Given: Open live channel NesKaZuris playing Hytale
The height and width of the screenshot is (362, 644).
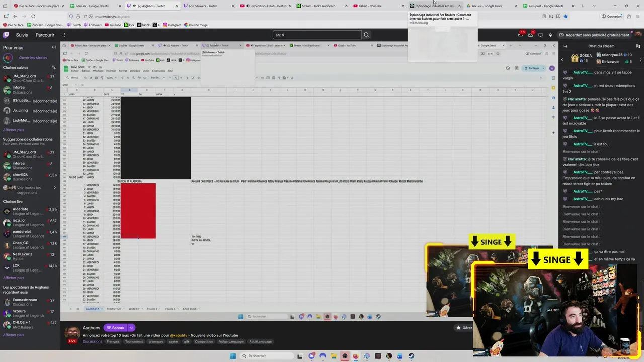Looking at the screenshot, I should 30,256.
